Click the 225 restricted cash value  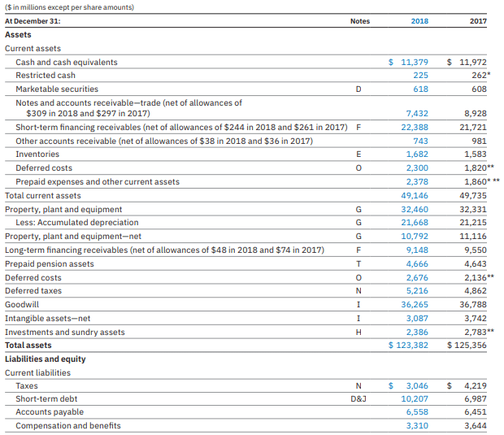click(x=420, y=76)
